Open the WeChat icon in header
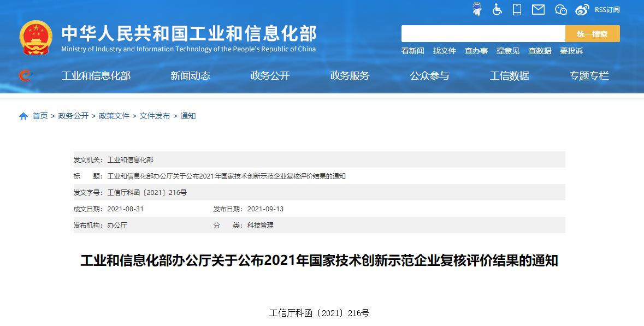This screenshot has width=644, height=326. pyautogui.click(x=560, y=9)
